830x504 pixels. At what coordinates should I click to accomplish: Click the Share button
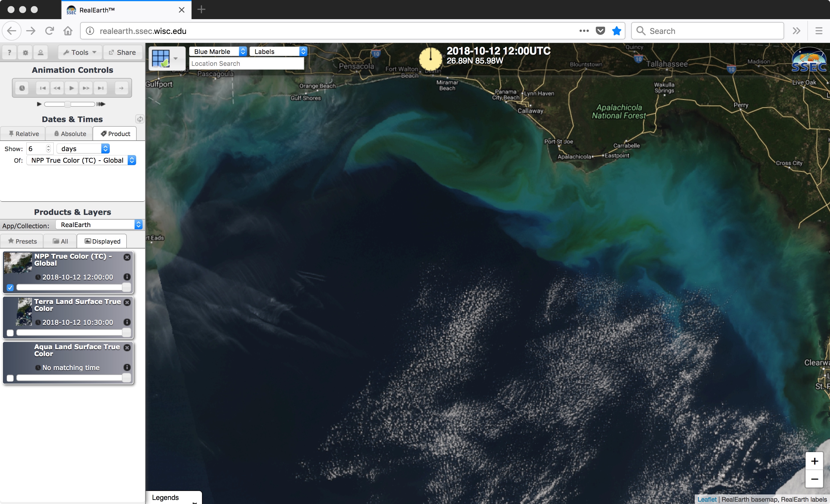(122, 52)
